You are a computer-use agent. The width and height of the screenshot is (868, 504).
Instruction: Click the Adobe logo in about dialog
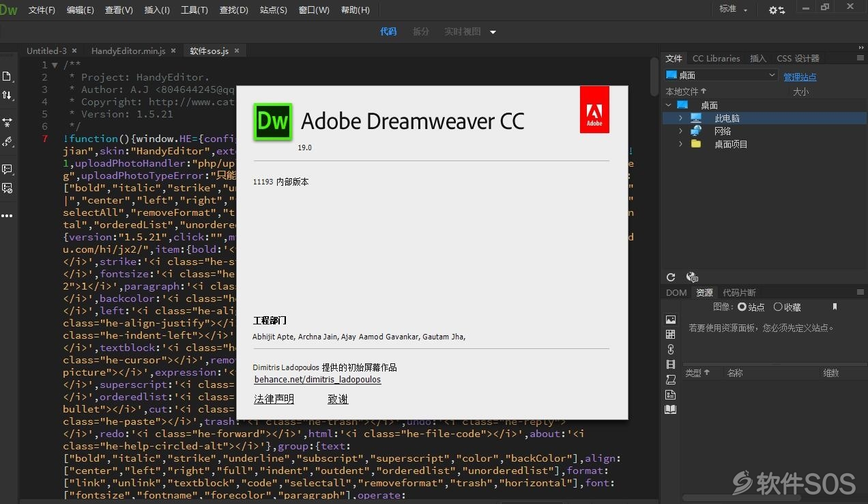click(x=594, y=109)
